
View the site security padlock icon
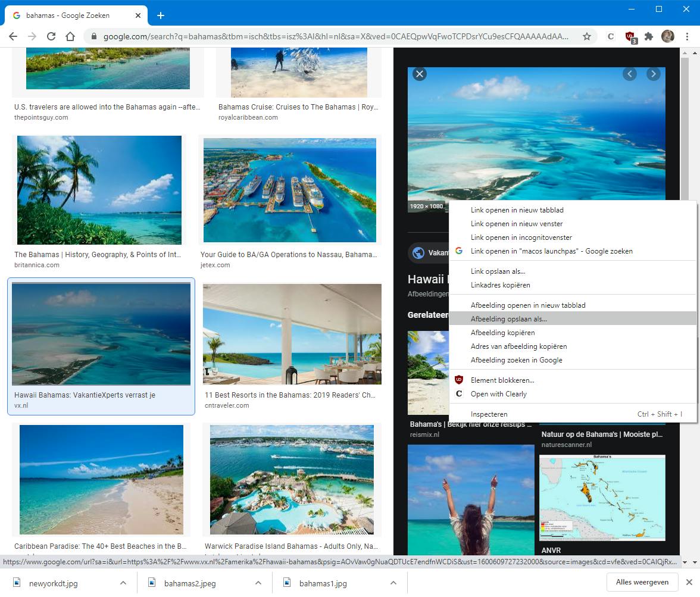click(x=94, y=37)
